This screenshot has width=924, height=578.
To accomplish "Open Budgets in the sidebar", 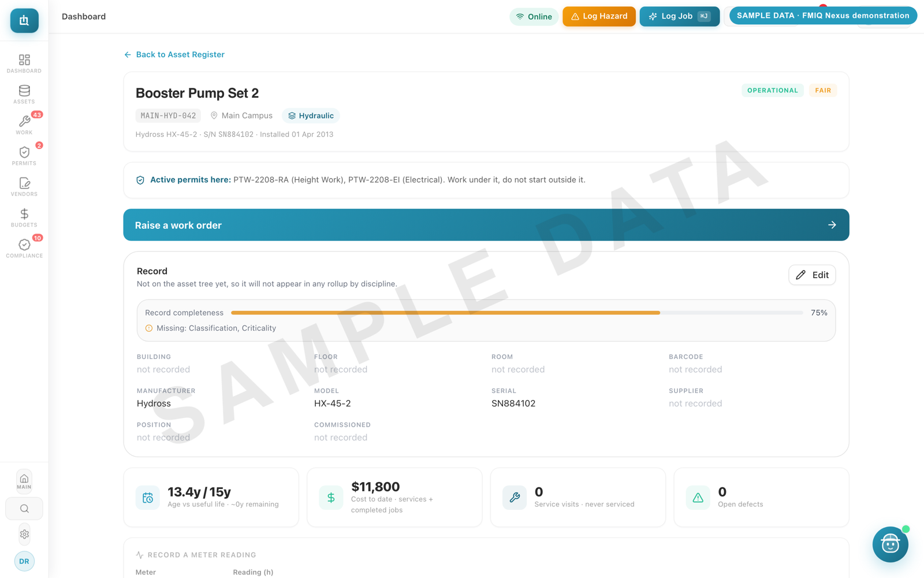I will [x=24, y=217].
